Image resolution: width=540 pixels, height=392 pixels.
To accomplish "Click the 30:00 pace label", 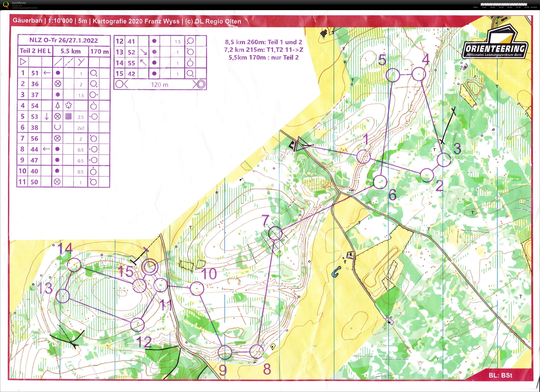I will 527,7.
